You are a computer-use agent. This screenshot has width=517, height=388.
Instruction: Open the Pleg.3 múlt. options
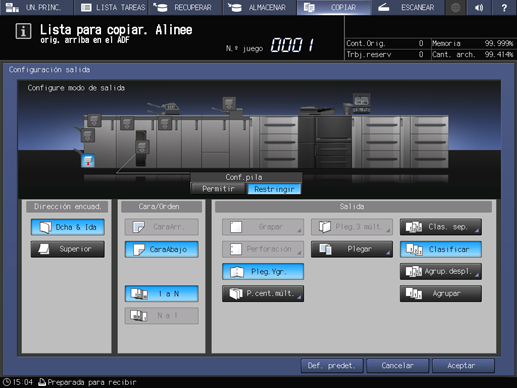click(352, 227)
